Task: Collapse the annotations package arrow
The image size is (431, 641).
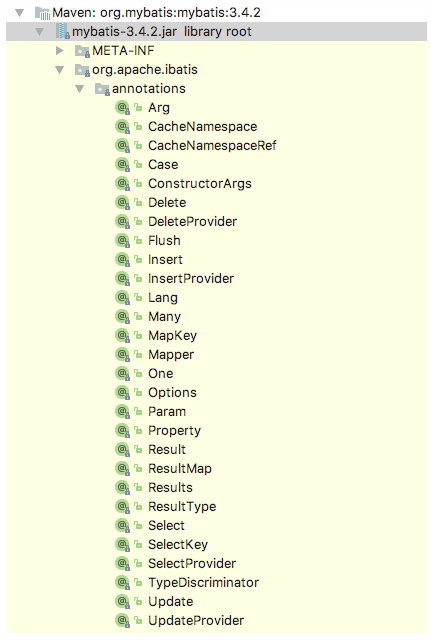Action: (80, 89)
